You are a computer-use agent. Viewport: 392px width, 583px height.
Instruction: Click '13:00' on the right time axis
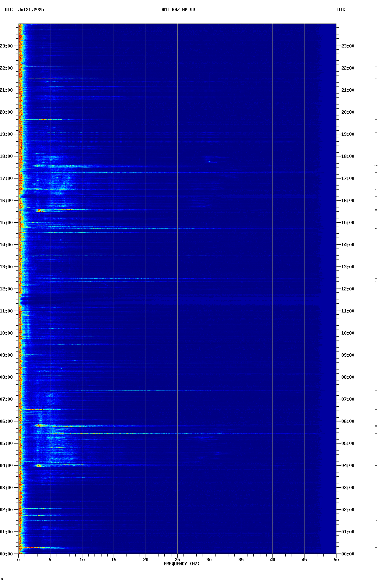[348, 267]
